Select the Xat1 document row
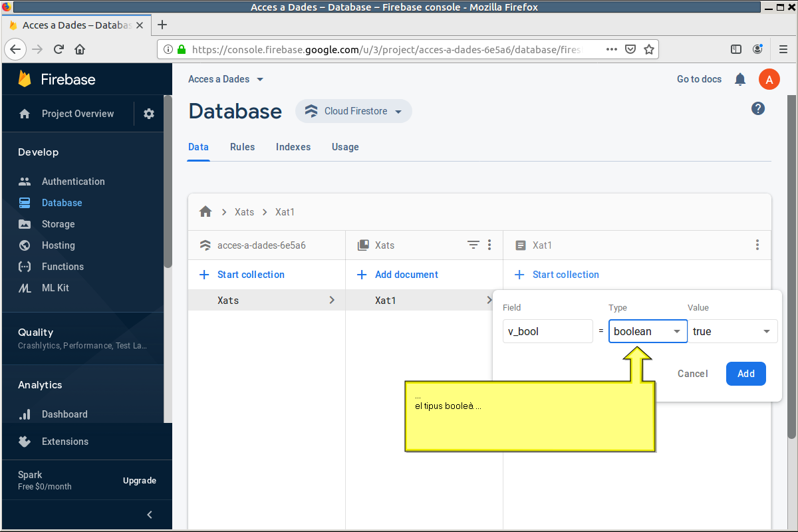 (x=424, y=300)
